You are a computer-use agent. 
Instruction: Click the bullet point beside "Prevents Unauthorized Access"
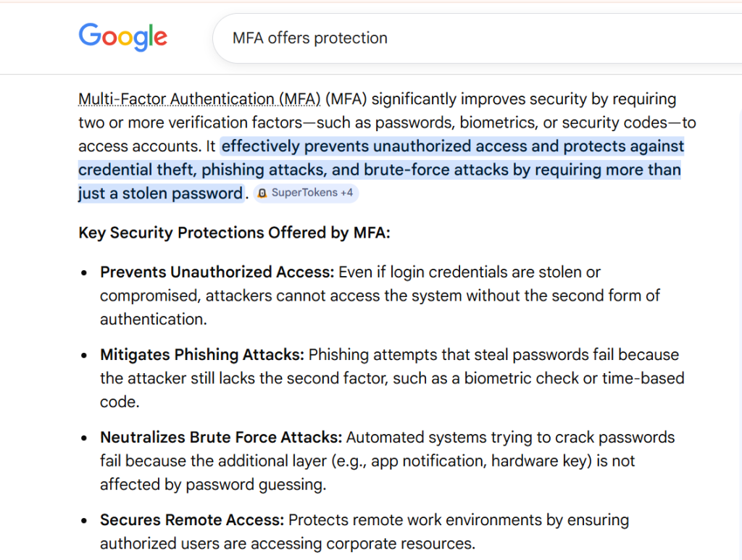pos(85,273)
